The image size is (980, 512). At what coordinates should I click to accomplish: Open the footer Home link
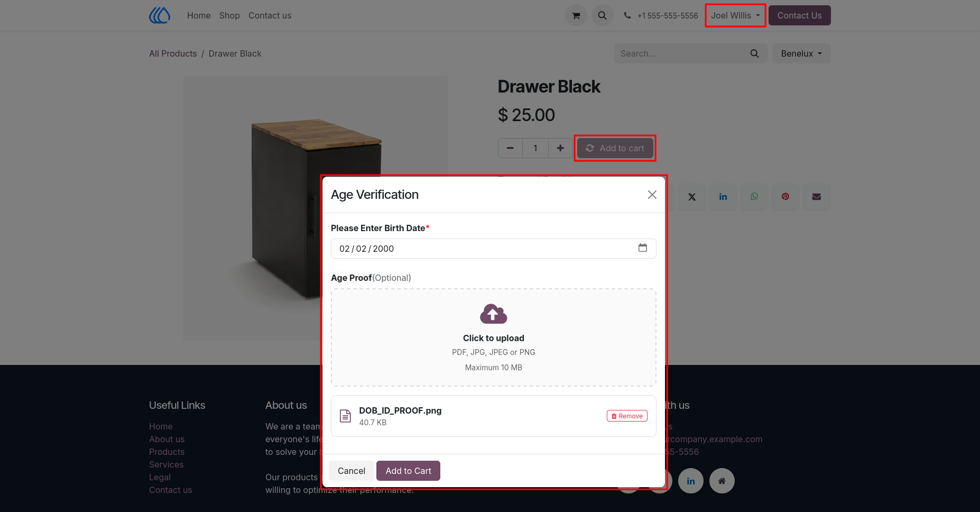pos(161,426)
